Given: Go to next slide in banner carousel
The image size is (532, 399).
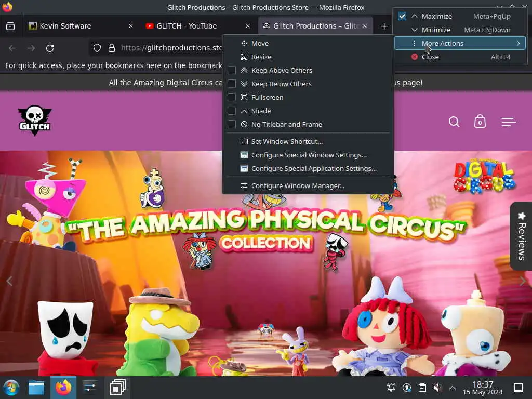Looking at the screenshot, I should [x=523, y=281].
